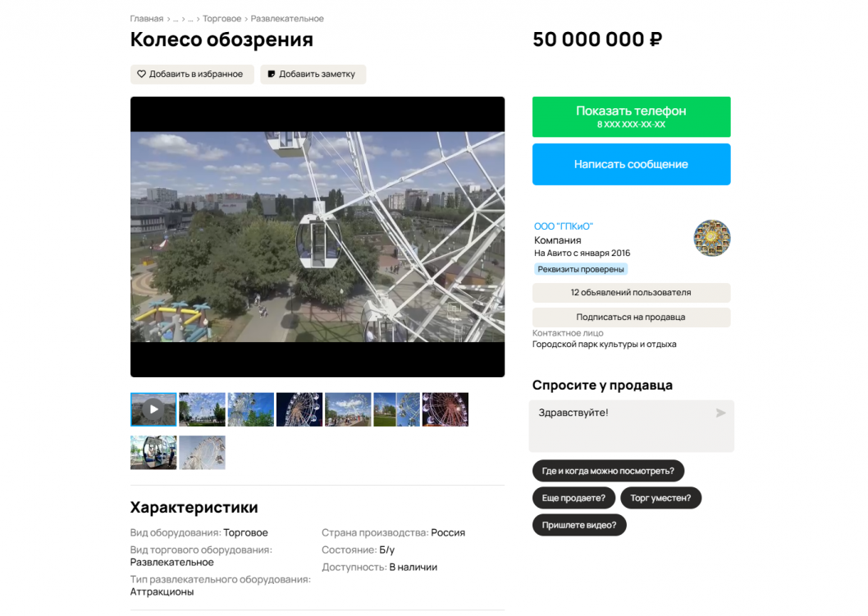
Task: Focus the Здравствуйте! message input field
Action: (631, 427)
